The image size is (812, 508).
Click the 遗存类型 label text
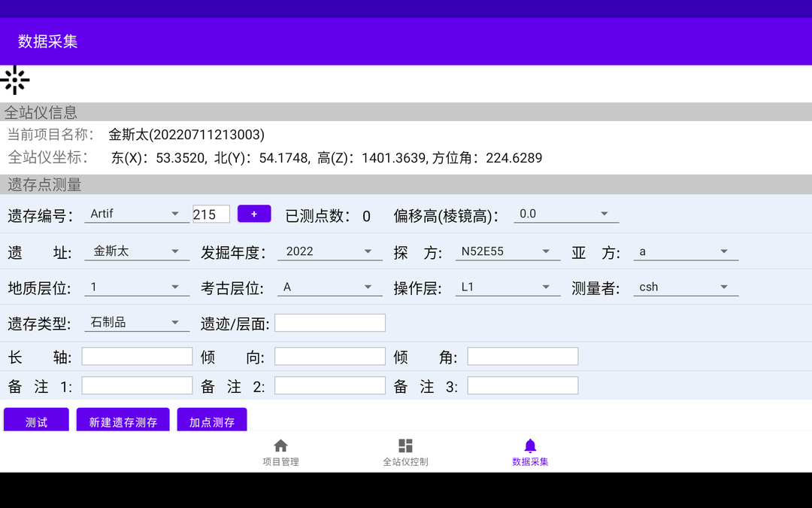point(39,324)
